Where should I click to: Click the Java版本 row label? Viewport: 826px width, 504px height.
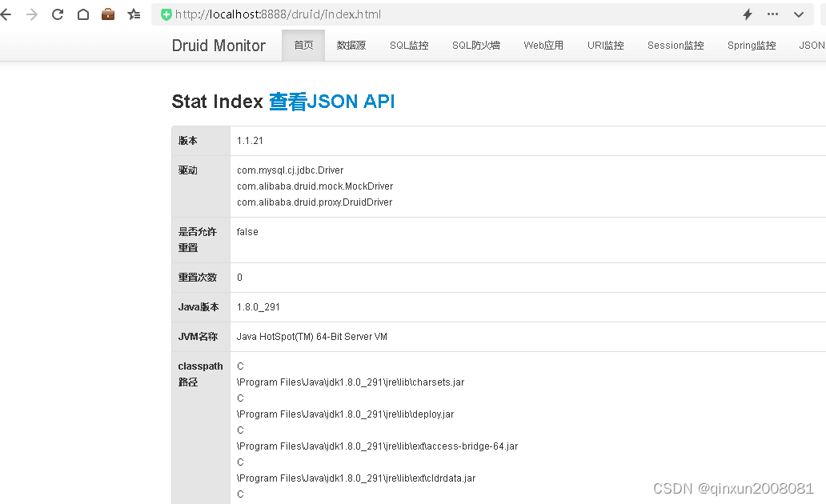point(198,307)
